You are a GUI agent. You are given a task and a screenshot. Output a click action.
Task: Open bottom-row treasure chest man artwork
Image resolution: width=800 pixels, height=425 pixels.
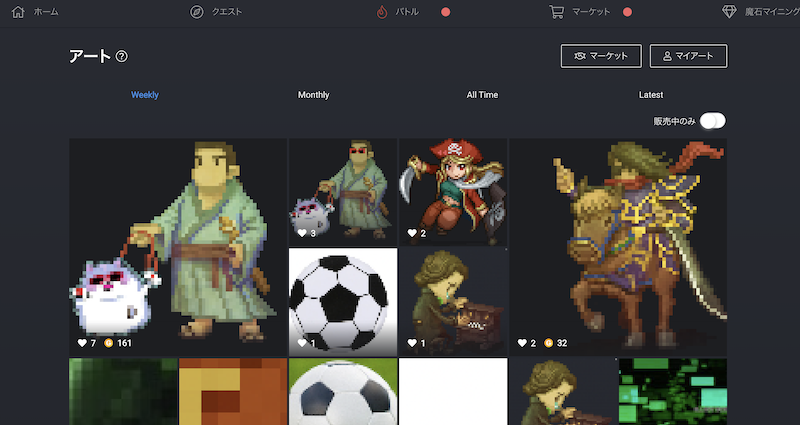tap(563, 391)
